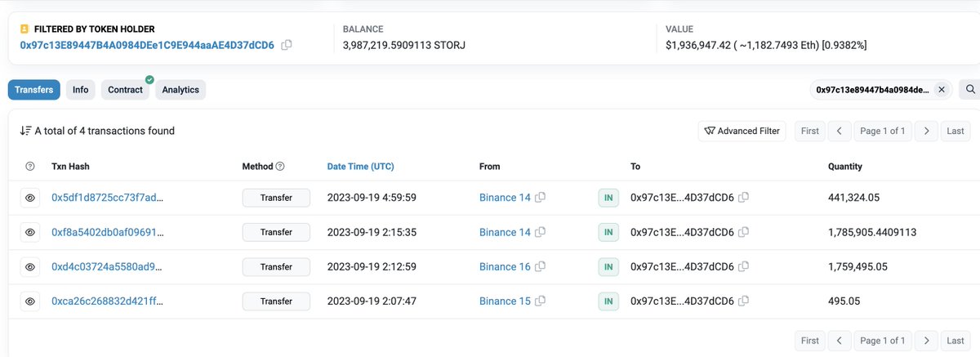
Task: Go to the next page using the bottom chevron
Action: 925,341
